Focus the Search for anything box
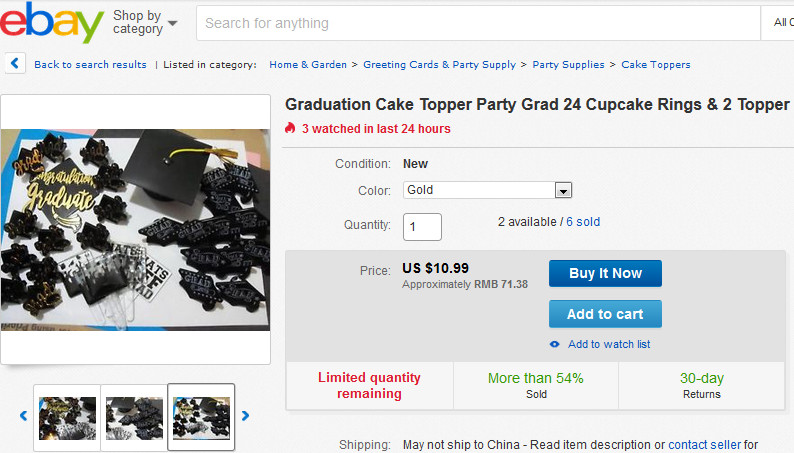 click(x=478, y=22)
